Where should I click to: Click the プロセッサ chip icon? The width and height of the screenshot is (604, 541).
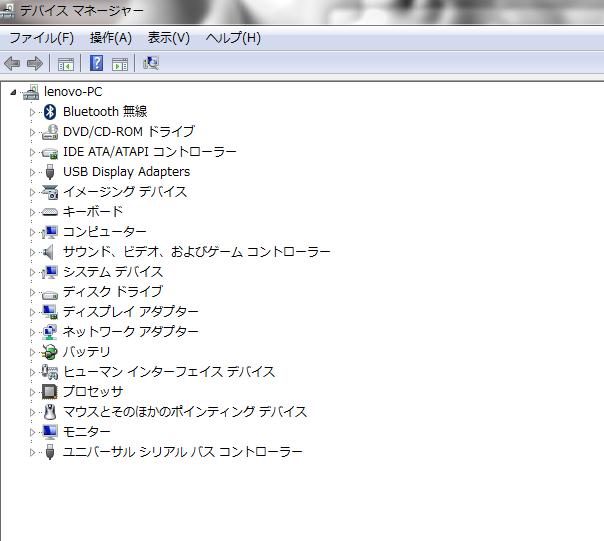coord(50,392)
